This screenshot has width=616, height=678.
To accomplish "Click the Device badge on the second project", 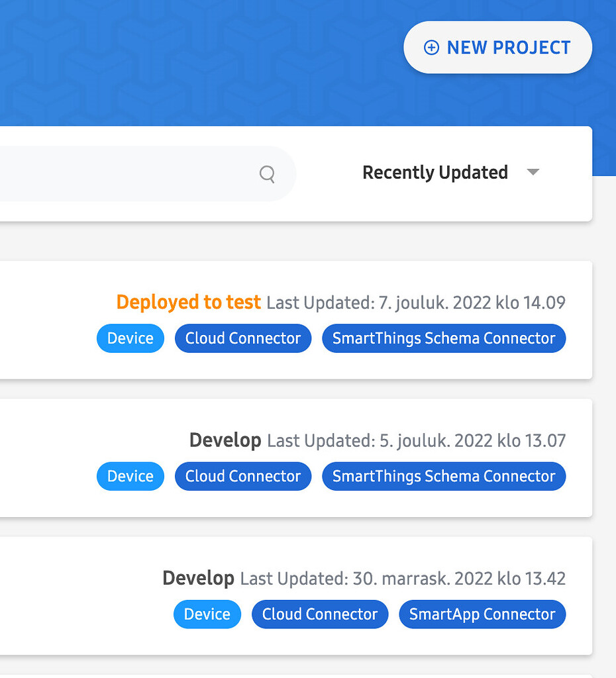I will coord(130,476).
